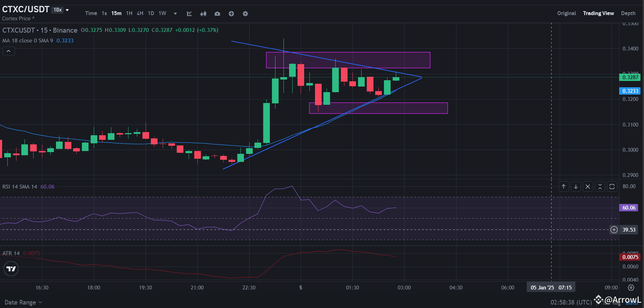This screenshot has height=308, width=644.
Task: Click the RSI legend value 60.06
Action: click(48, 187)
